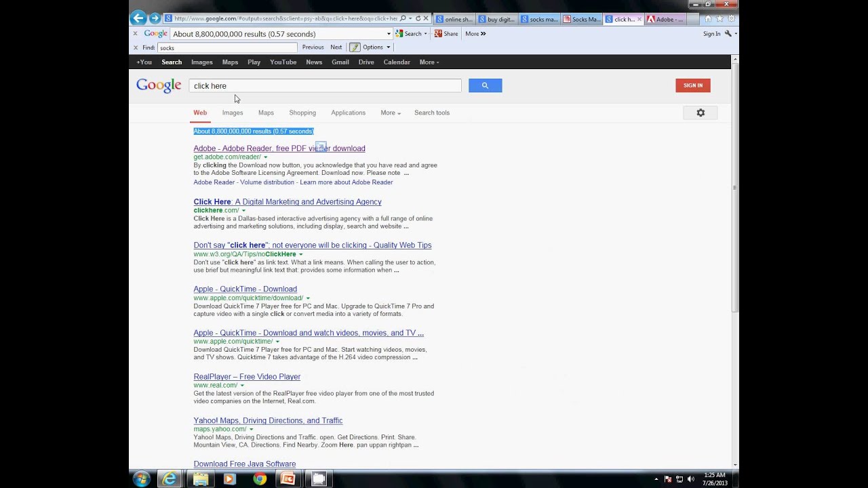Toggle the highlighter icon in Find bar
Viewport: 868px width, 488px height.
355,47
